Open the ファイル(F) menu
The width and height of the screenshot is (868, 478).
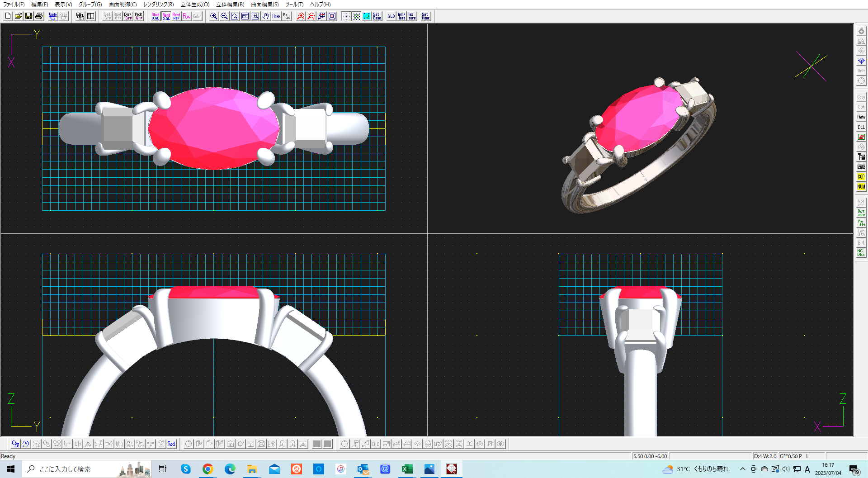pos(14,5)
